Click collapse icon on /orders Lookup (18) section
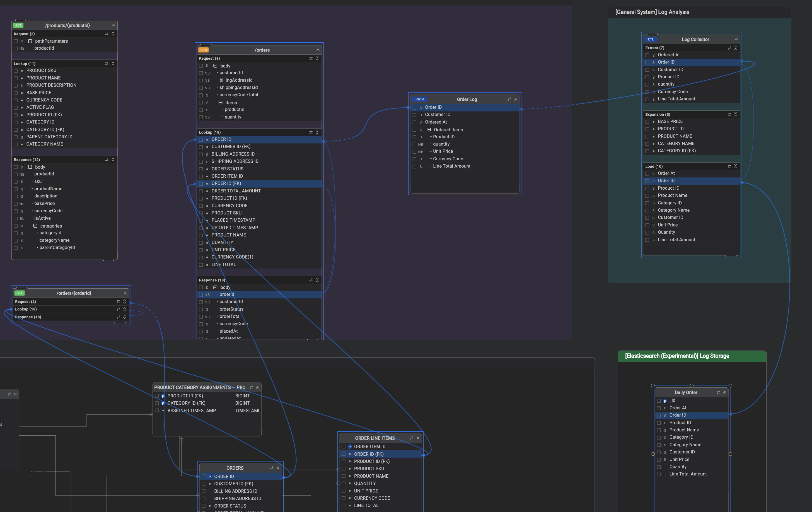This screenshot has height=512, width=812. [x=317, y=132]
